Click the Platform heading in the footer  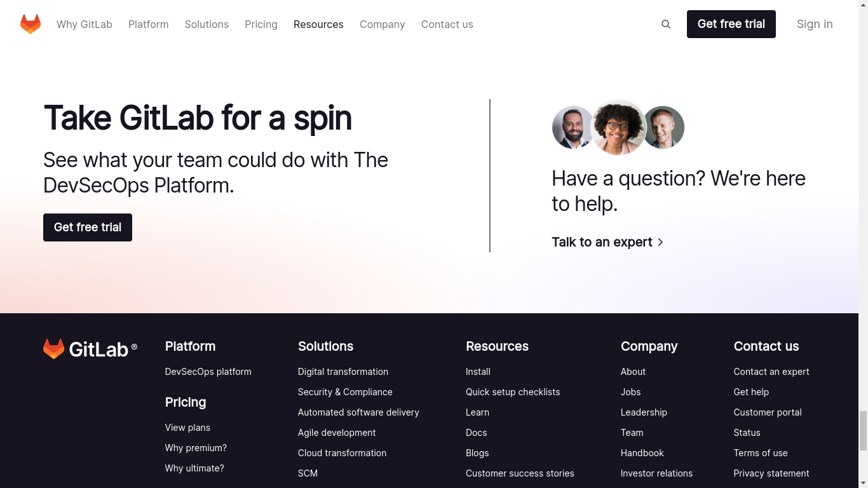point(190,346)
